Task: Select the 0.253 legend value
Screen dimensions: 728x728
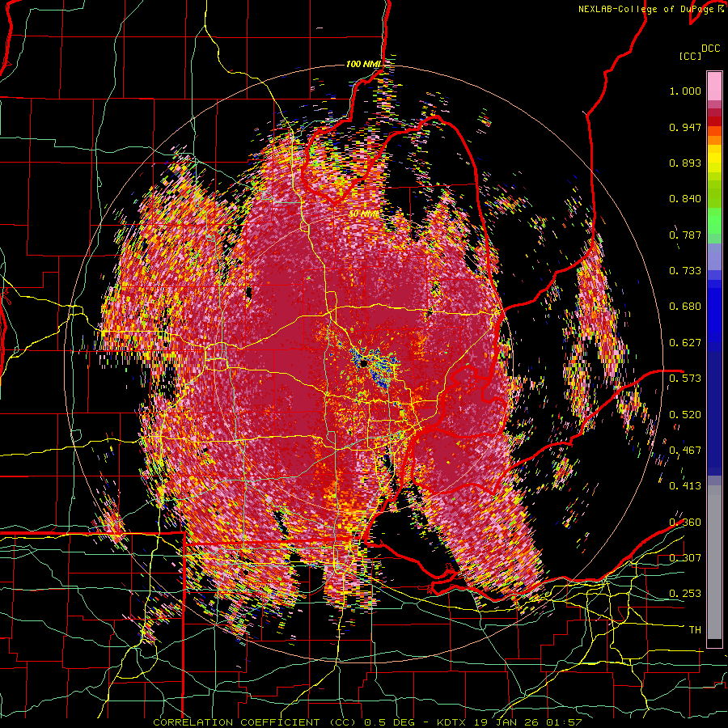Action: (x=685, y=594)
